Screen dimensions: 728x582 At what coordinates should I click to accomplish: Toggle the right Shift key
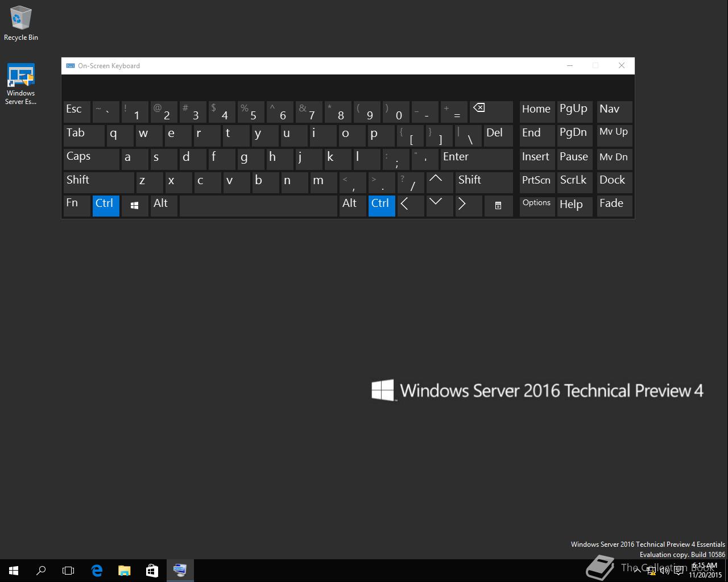[484, 182]
